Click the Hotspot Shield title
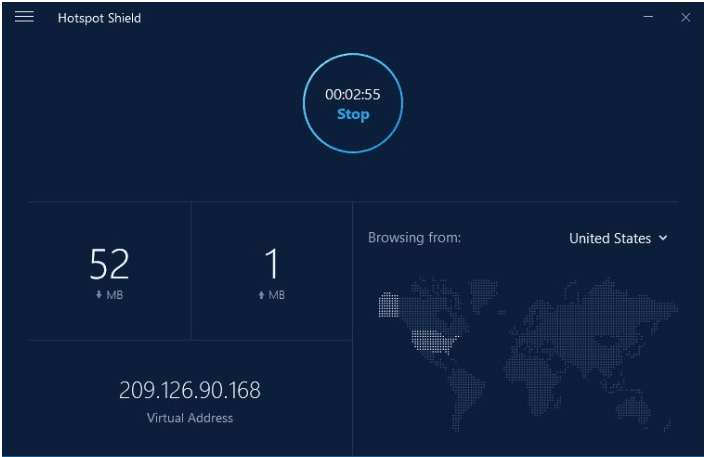This screenshot has height=457, width=707. tap(99, 18)
